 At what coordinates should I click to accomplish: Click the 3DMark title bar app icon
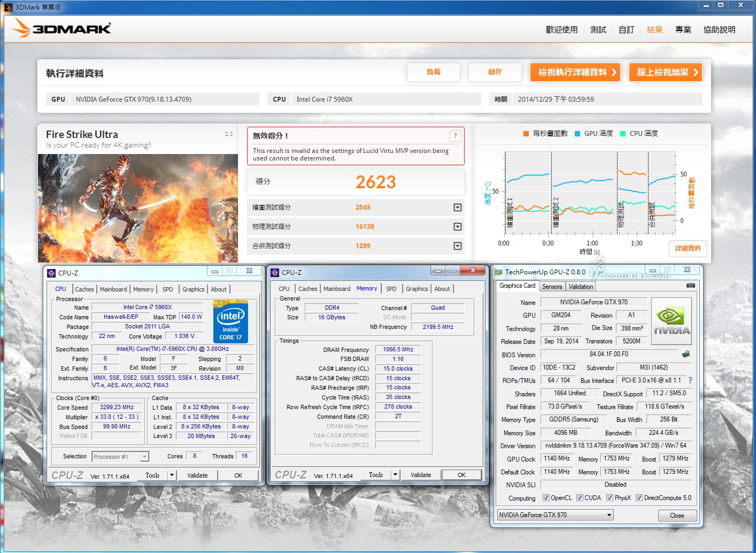[8, 7]
